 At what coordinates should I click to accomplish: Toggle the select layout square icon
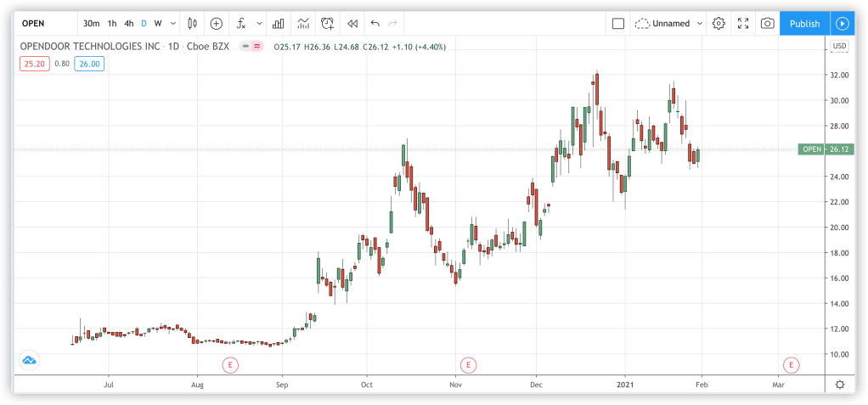pyautogui.click(x=618, y=24)
